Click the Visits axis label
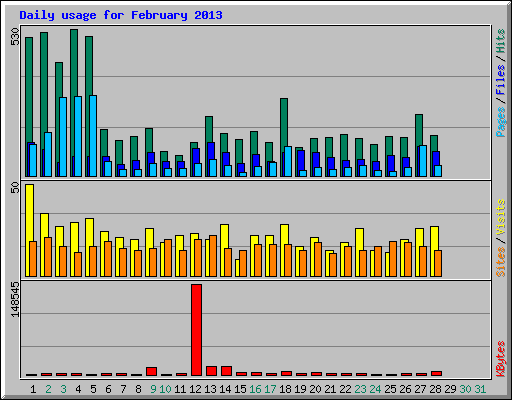The width and height of the screenshot is (512, 400). point(500,217)
